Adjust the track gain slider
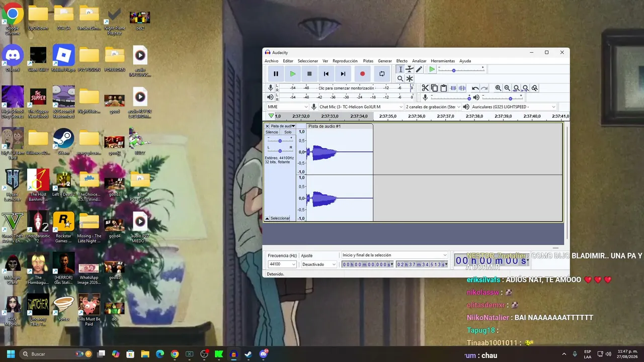 (280, 140)
